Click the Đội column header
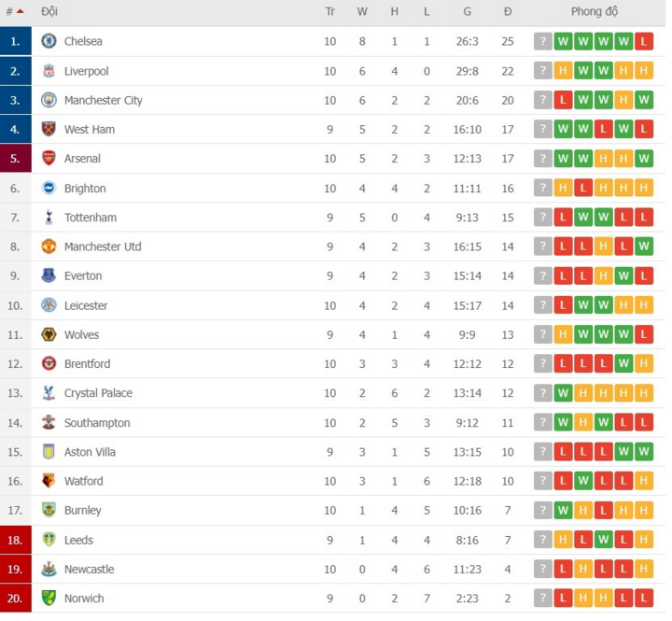672x621 pixels. [x=49, y=12]
